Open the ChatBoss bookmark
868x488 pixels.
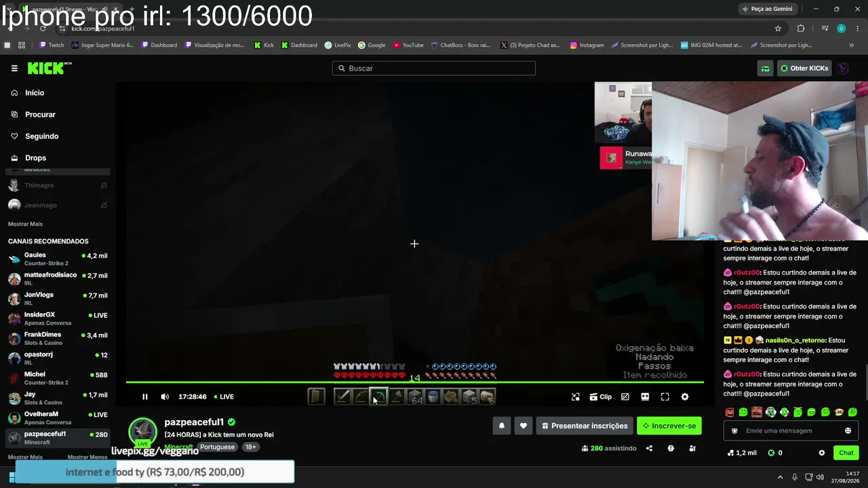click(460, 45)
